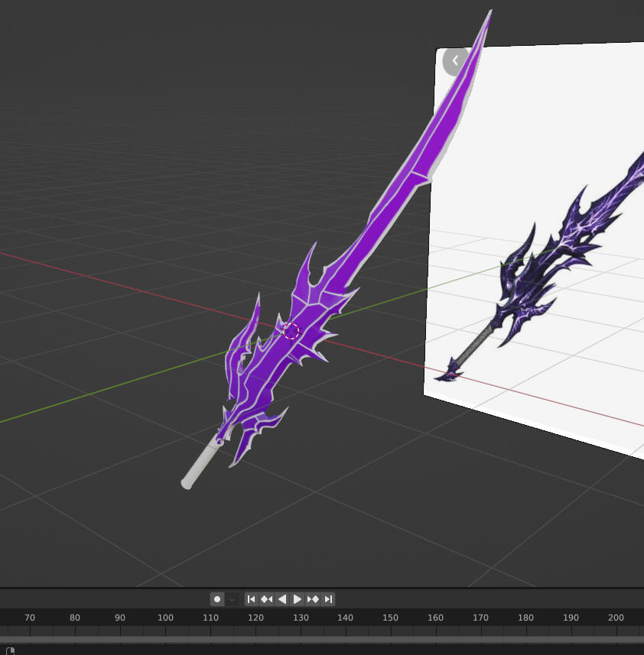Click the mouse icon in the status bar

point(10,650)
